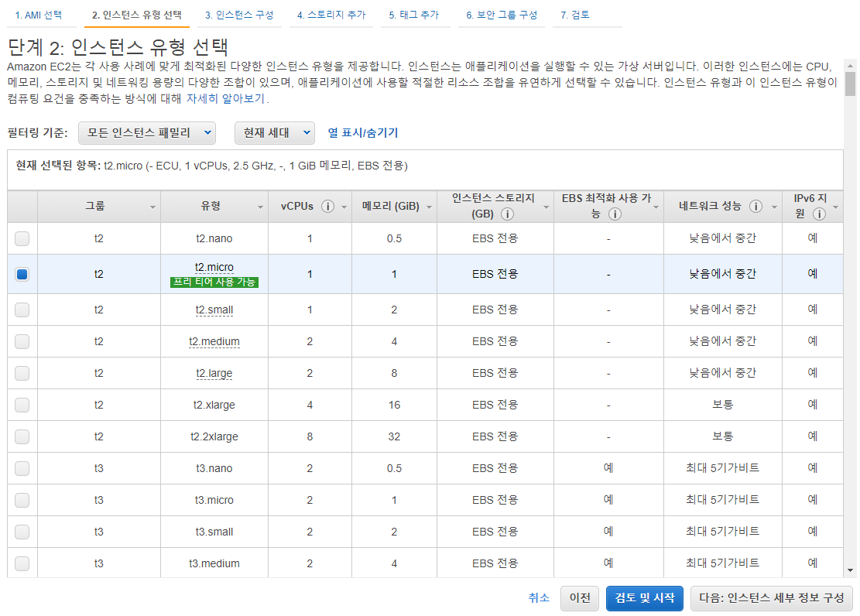
Task: Click the 프리 티어 사용 가능 badge
Action: [214, 282]
